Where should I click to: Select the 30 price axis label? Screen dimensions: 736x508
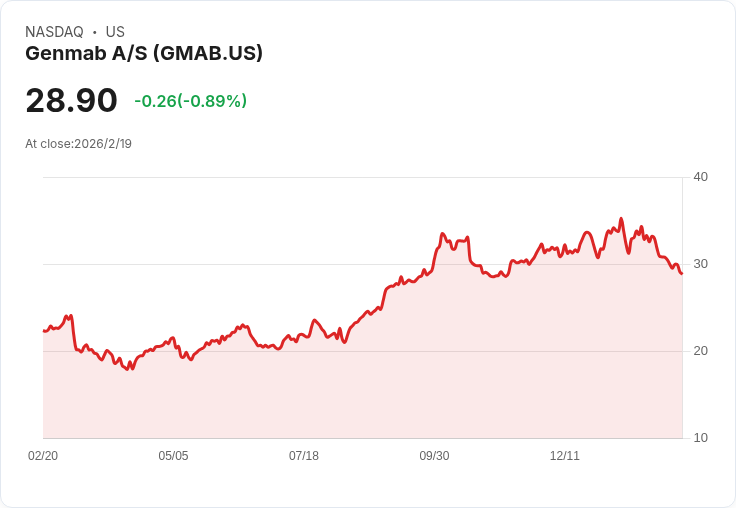pos(700,264)
